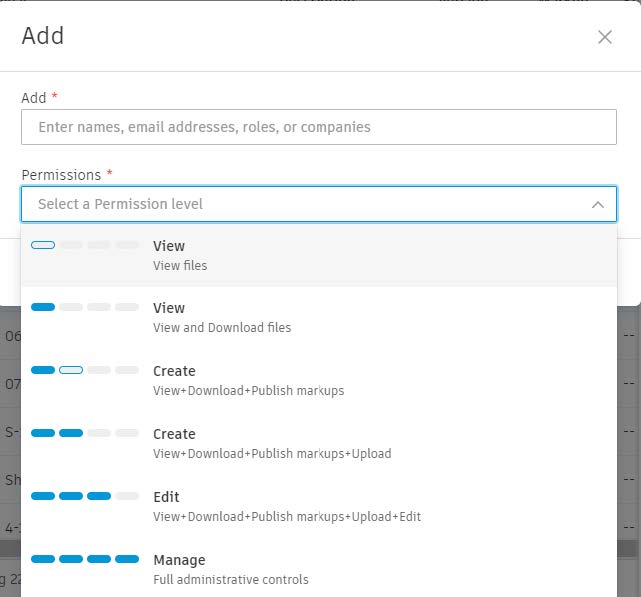Choose Create with 'View+Download+Publish markups' only

coord(319,381)
